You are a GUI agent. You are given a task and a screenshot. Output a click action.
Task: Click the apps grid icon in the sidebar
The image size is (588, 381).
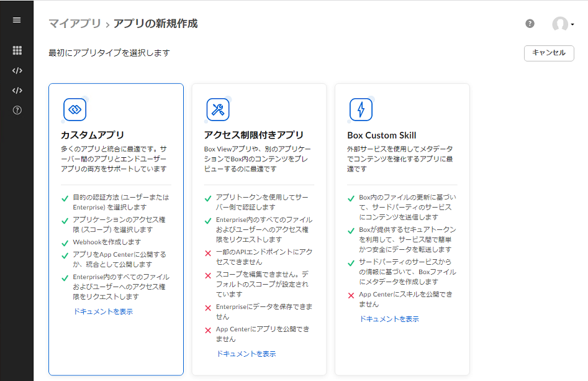17,49
